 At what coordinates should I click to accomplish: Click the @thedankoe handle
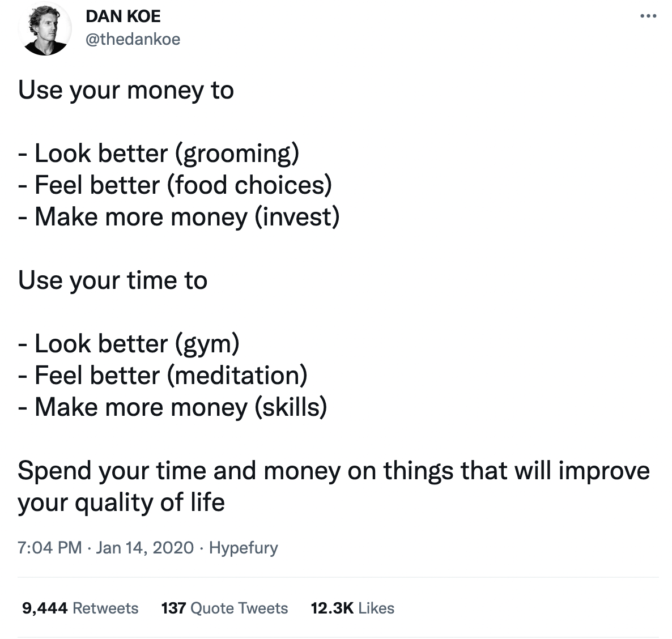[x=133, y=39]
